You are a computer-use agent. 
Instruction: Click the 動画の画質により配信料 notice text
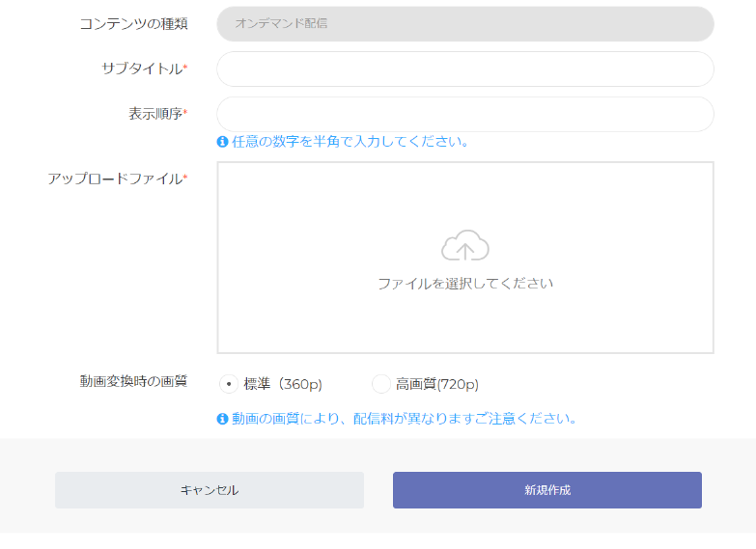point(404,419)
